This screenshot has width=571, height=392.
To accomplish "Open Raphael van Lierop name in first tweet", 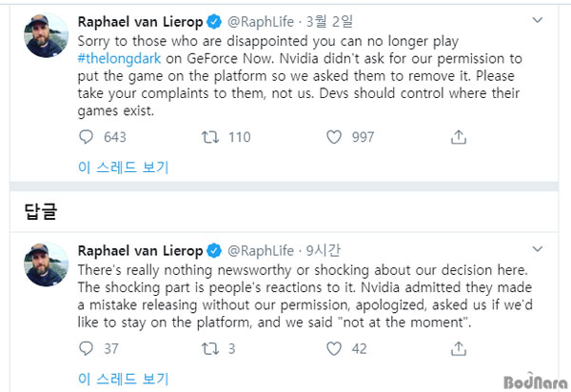I will 140,22.
